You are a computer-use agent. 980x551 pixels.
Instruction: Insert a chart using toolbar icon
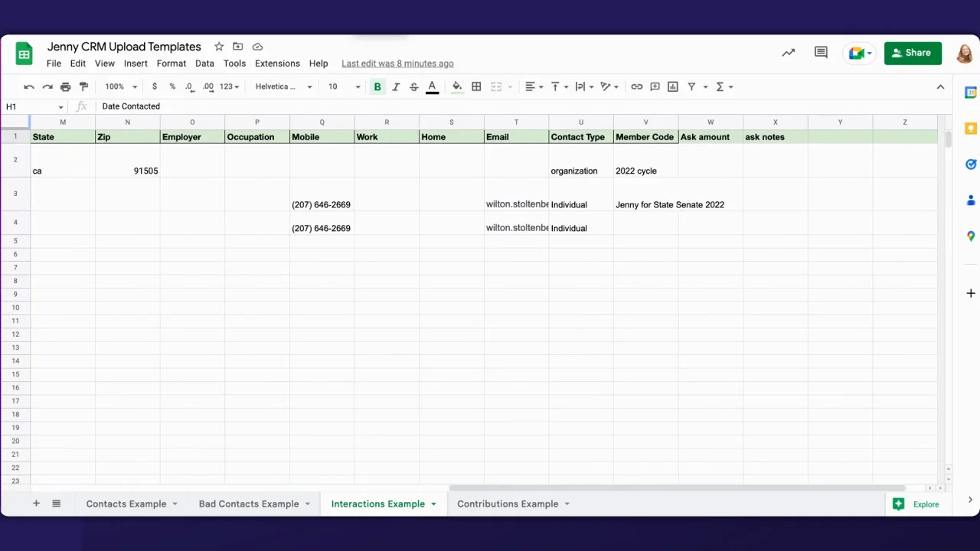673,87
